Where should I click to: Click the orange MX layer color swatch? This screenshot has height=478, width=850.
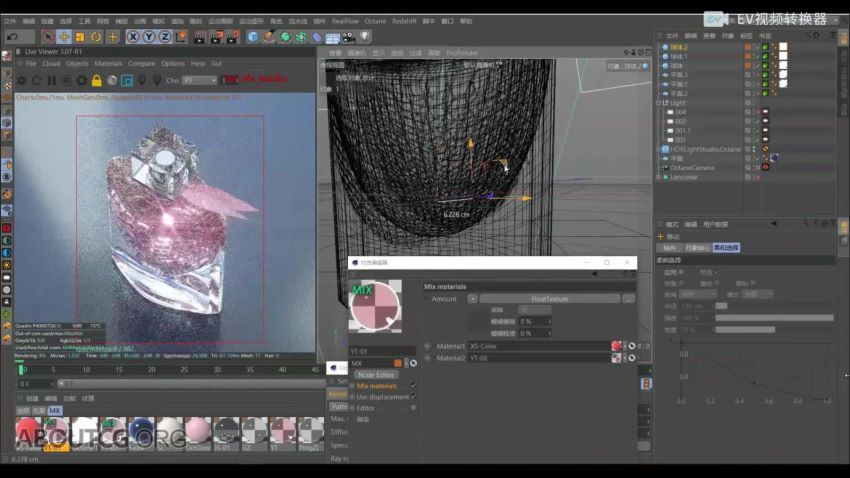pos(398,363)
